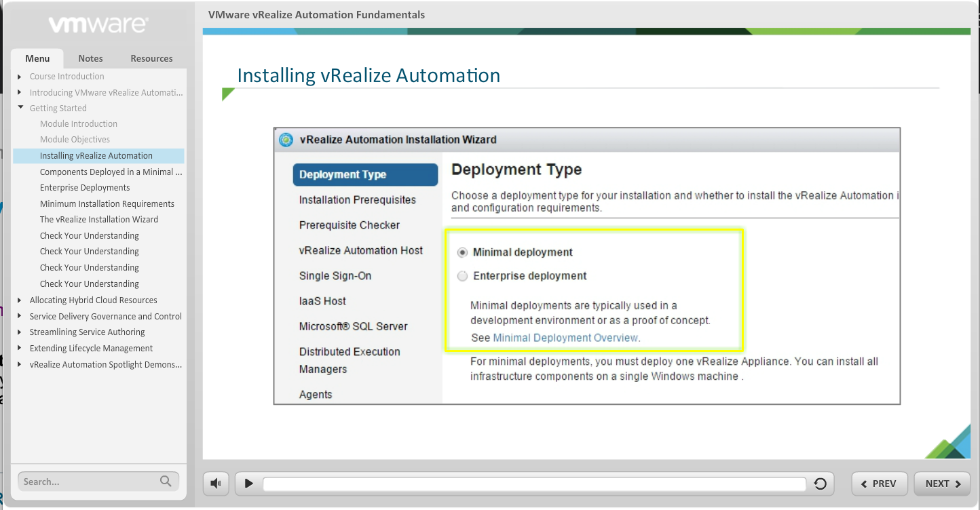The width and height of the screenshot is (980, 510).
Task: Switch to the Notes tab
Action: 90,58
